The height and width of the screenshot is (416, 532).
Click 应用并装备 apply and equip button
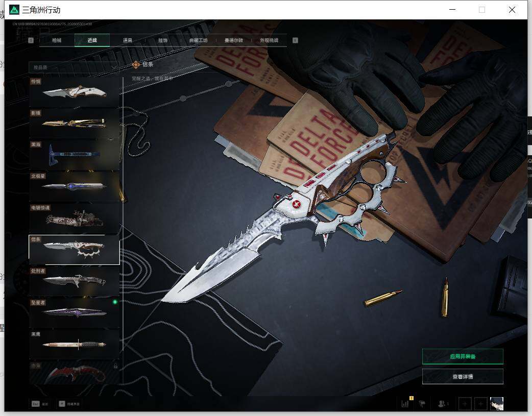[x=463, y=356]
